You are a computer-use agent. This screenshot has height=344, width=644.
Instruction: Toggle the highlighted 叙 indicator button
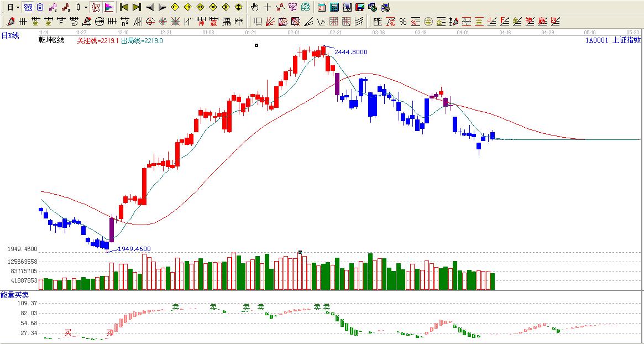tap(95, 7)
